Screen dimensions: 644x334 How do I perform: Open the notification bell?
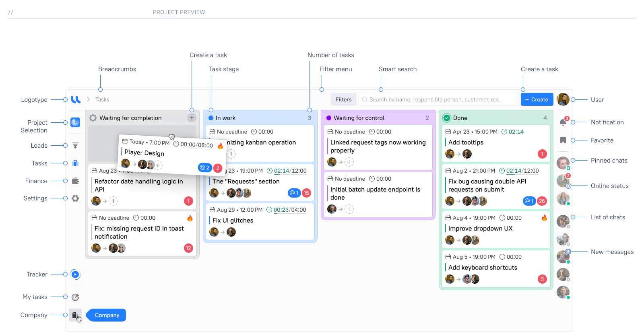coord(563,122)
